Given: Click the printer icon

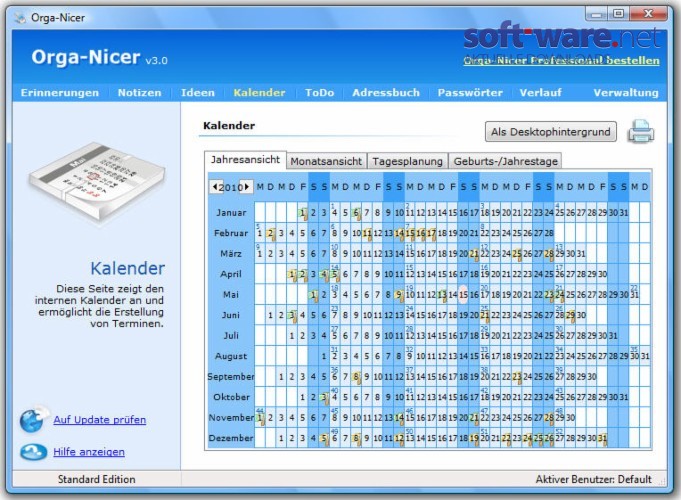Looking at the screenshot, I should pyautogui.click(x=641, y=131).
